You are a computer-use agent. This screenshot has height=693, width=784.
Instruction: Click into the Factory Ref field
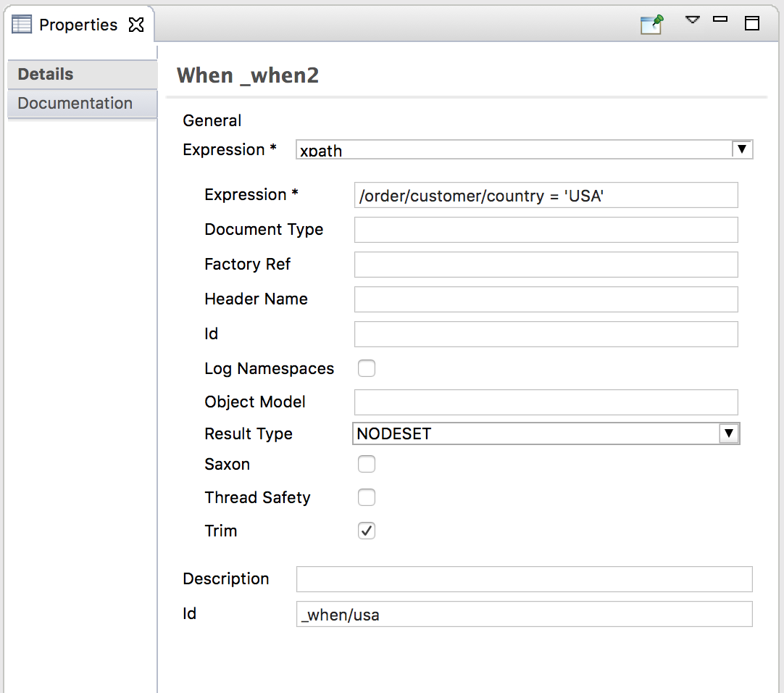[546, 265]
